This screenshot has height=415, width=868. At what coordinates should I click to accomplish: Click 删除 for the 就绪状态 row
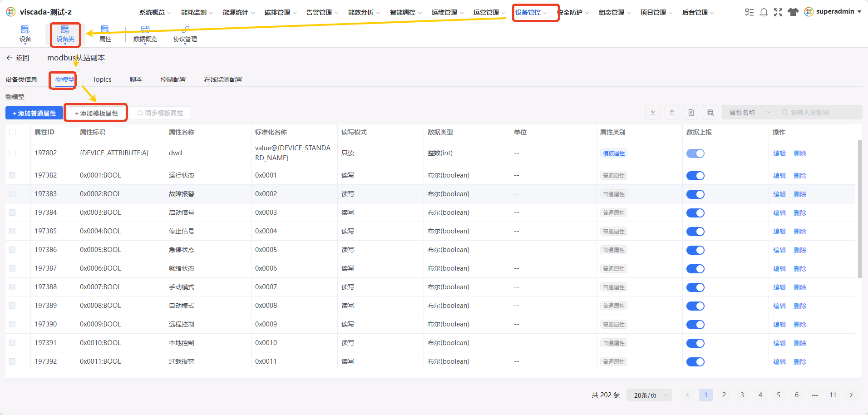point(799,269)
